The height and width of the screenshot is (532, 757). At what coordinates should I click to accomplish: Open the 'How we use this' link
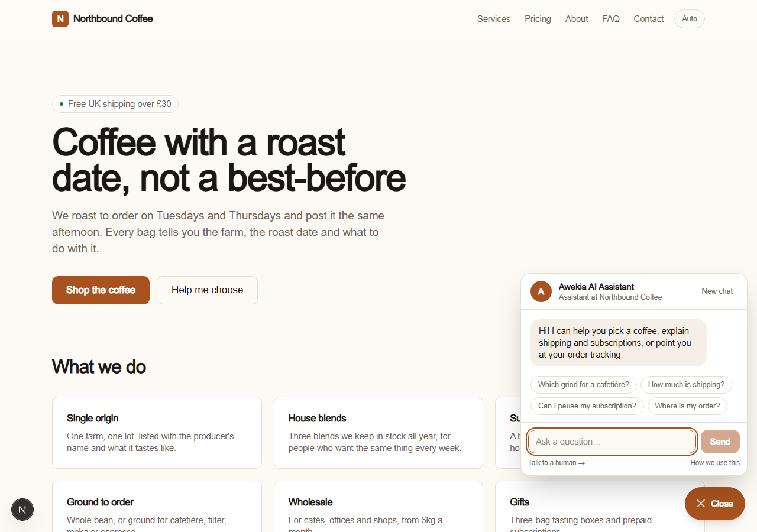[x=715, y=463]
